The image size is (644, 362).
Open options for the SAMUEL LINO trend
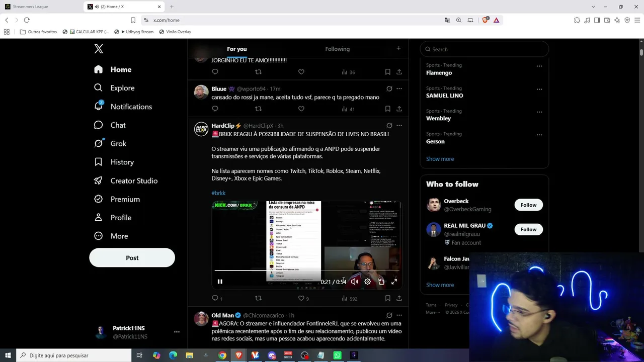539,89
